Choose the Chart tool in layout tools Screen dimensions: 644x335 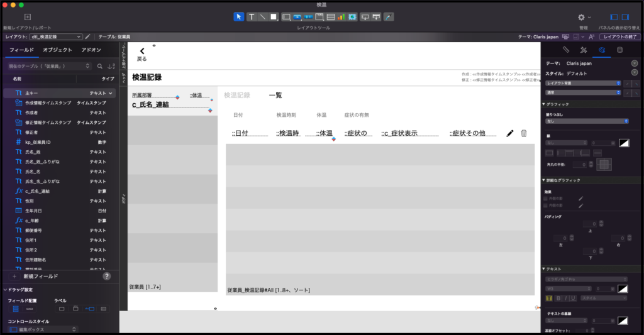coord(341,17)
